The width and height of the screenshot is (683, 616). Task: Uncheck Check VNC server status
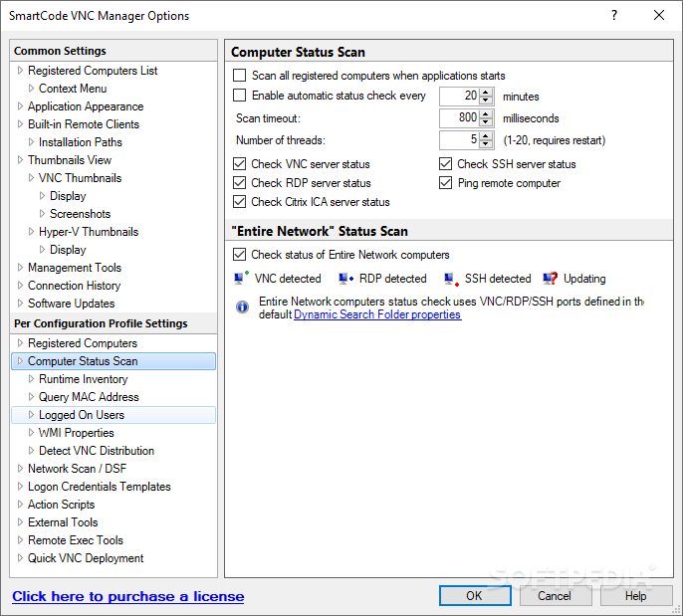pos(239,163)
